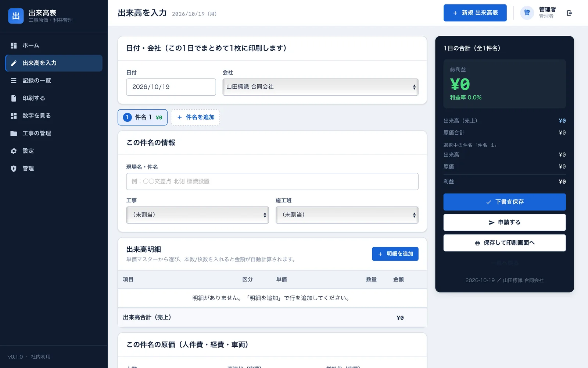Click the plus icon on 明細を追加

pyautogui.click(x=380, y=254)
